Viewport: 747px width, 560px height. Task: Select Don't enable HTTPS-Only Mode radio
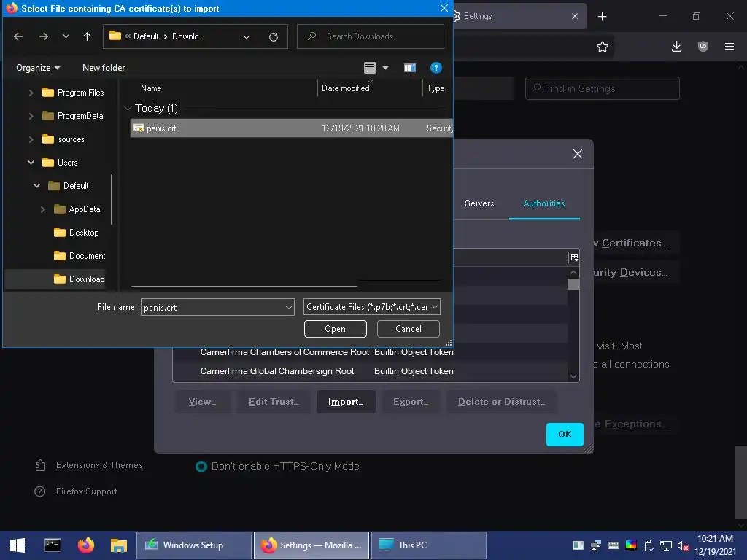pos(201,466)
